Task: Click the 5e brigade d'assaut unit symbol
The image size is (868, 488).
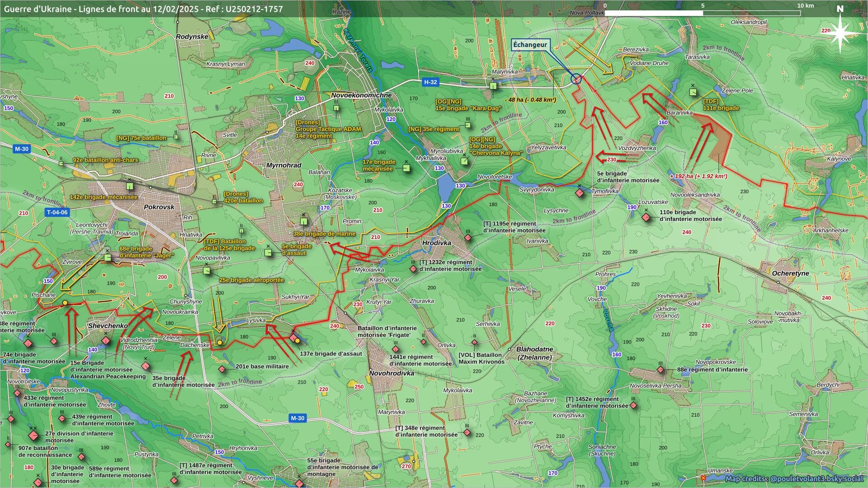Action: 268,253
